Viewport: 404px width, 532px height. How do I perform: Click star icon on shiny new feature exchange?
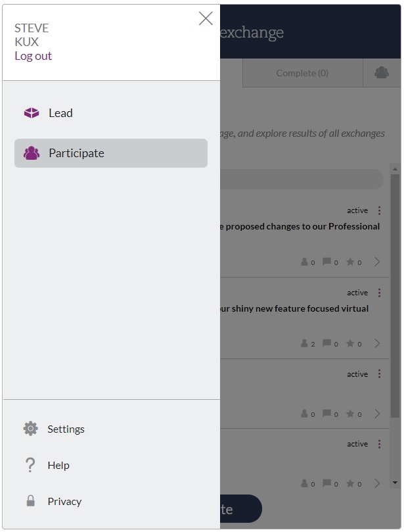tap(350, 343)
